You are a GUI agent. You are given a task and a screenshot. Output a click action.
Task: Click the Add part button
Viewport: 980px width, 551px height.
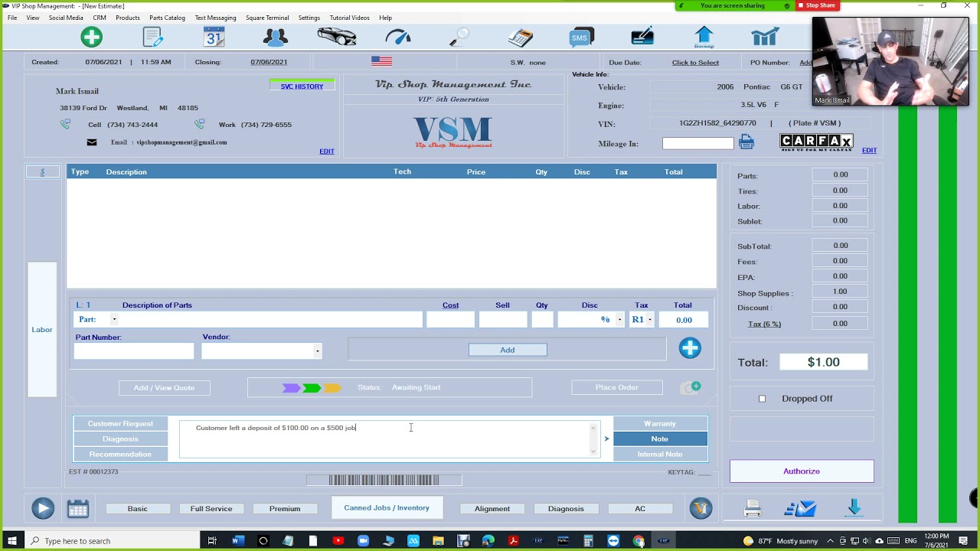pyautogui.click(x=508, y=350)
